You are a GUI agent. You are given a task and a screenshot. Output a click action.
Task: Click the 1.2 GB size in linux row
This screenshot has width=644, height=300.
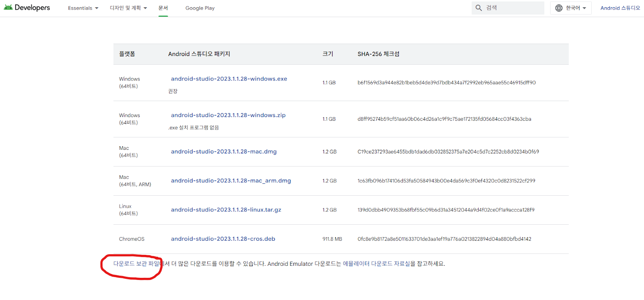pos(329,210)
